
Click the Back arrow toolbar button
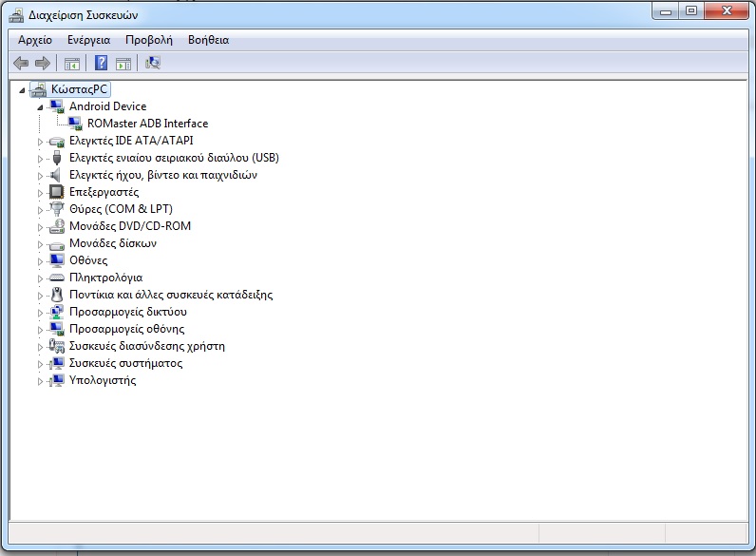(x=21, y=64)
